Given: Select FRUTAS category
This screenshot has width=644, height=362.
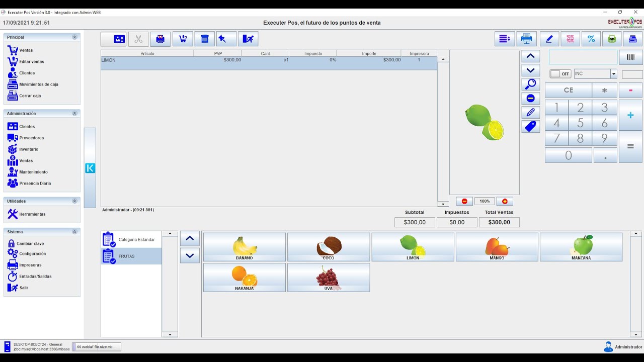Looking at the screenshot, I should point(132,256).
